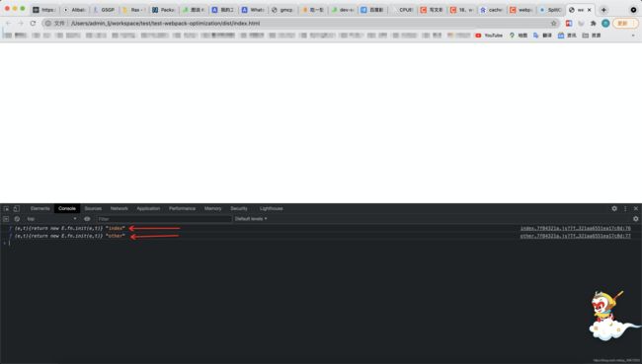The height and width of the screenshot is (364, 642).
Task: Switch to the Packs browser tab
Action: pyautogui.click(x=163, y=10)
